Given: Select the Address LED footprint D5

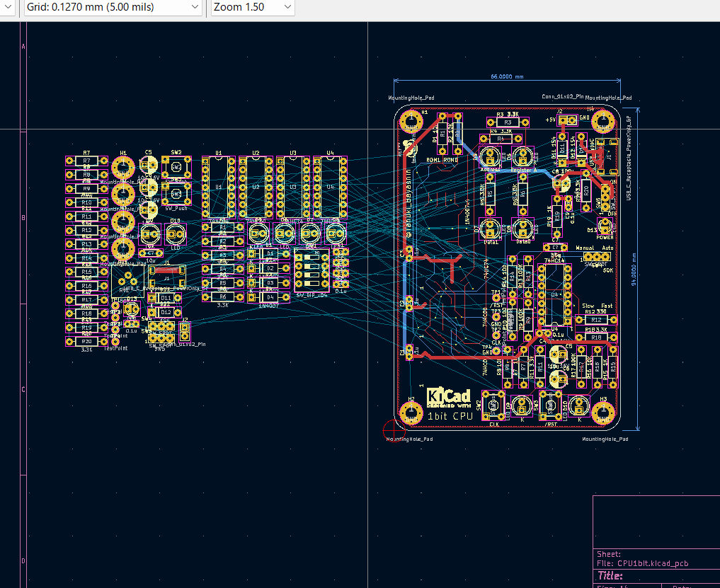Looking at the screenshot, I should [x=490, y=156].
